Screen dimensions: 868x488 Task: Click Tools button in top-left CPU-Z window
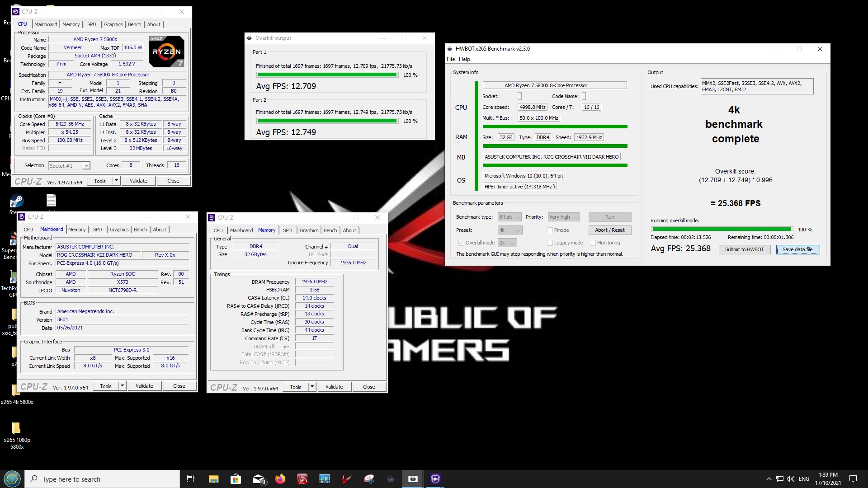99,181
